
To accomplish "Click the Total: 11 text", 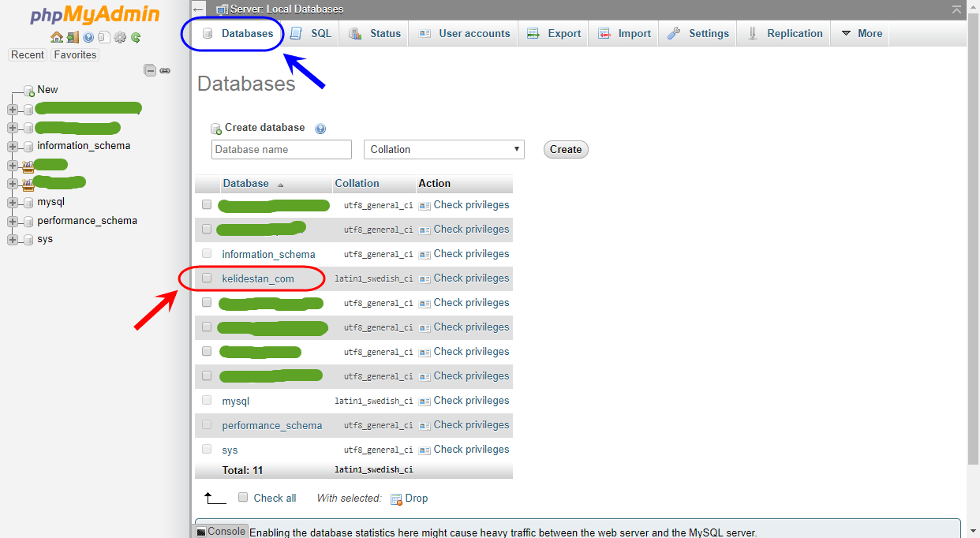I will click(243, 470).
